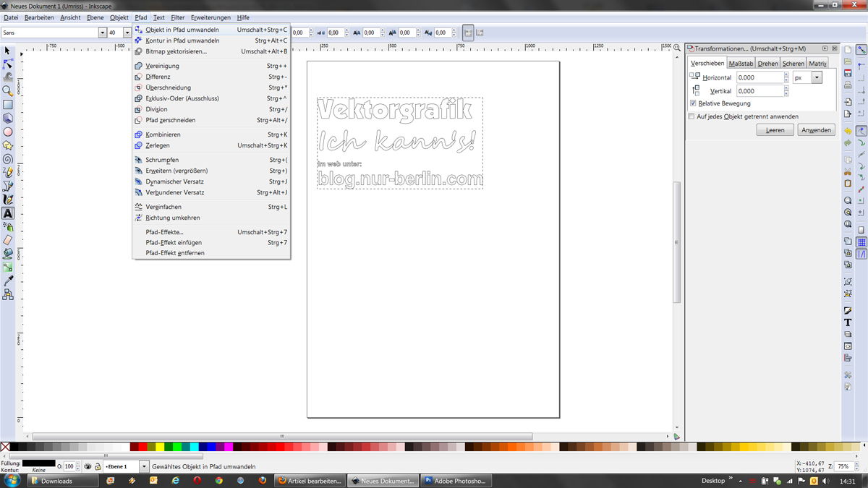Select Differenz menu entry

point(211,77)
